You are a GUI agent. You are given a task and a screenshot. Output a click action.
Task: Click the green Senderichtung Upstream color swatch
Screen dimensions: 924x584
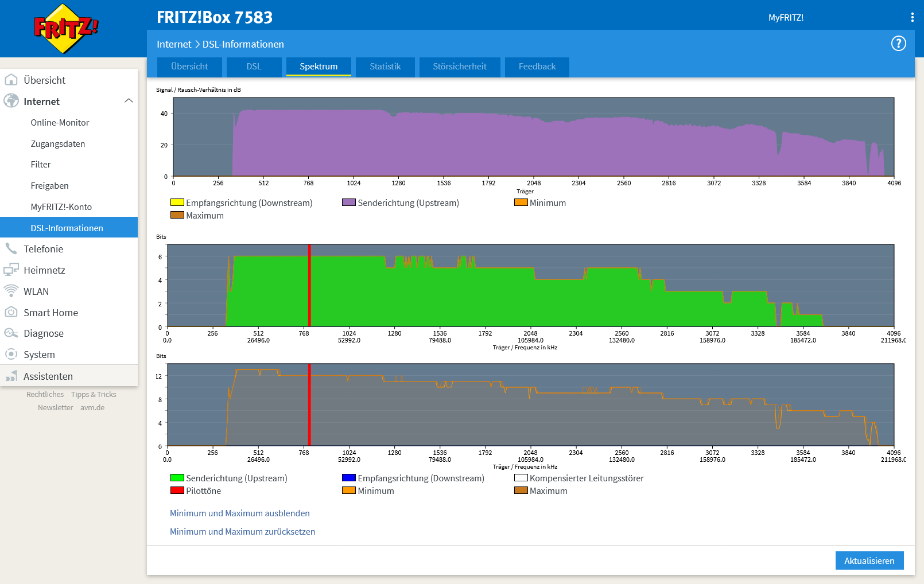(x=176, y=477)
